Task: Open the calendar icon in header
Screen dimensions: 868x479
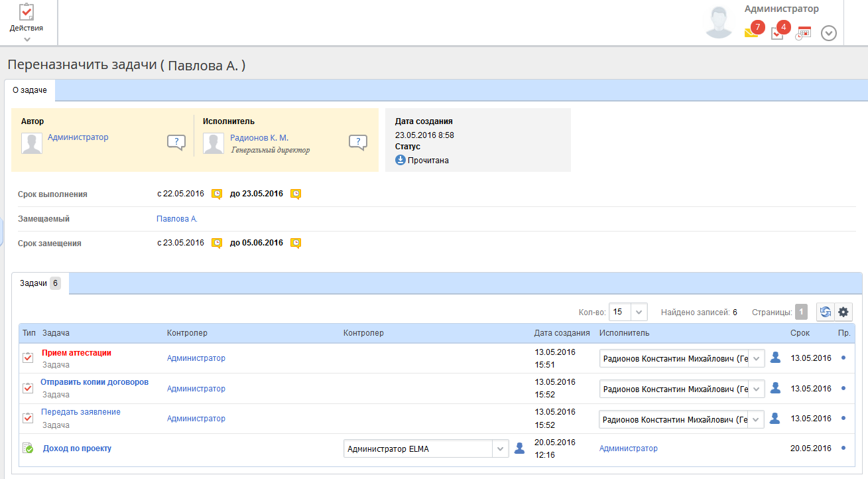Action: pyautogui.click(x=804, y=33)
